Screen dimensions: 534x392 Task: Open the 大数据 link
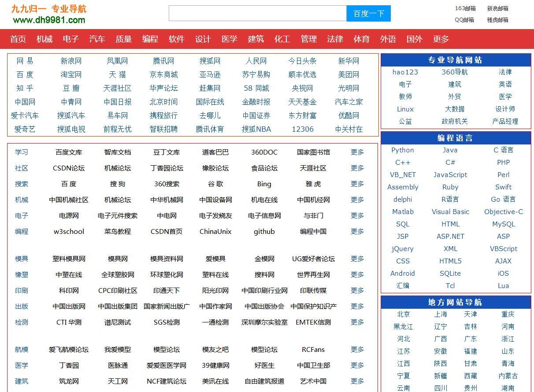[455, 109]
